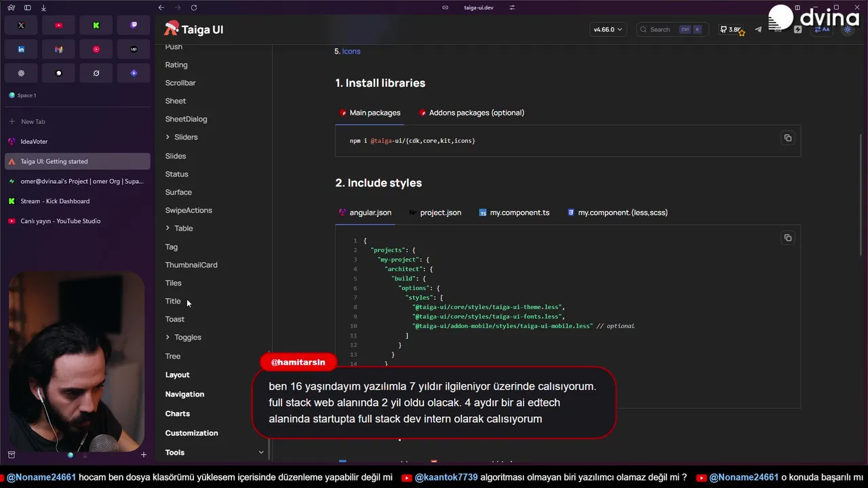Open the YouTube Music pinned tab
868x488 pixels.
(96, 49)
